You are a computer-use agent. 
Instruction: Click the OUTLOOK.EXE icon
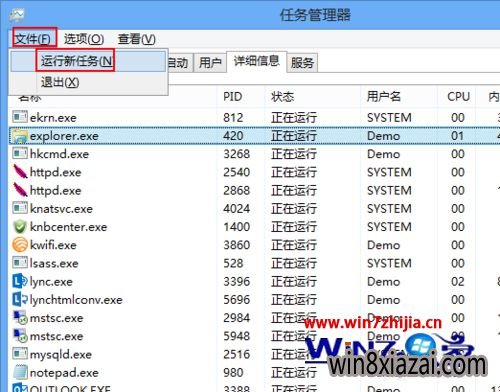20,388
